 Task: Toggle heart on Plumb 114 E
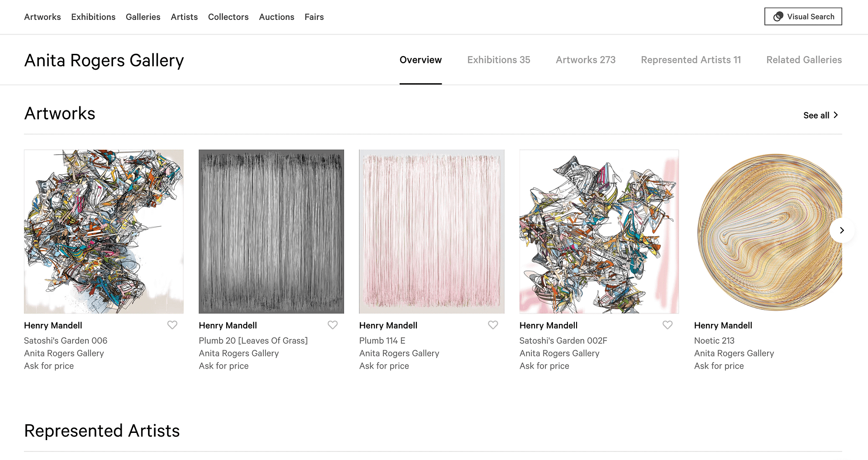coord(493,325)
